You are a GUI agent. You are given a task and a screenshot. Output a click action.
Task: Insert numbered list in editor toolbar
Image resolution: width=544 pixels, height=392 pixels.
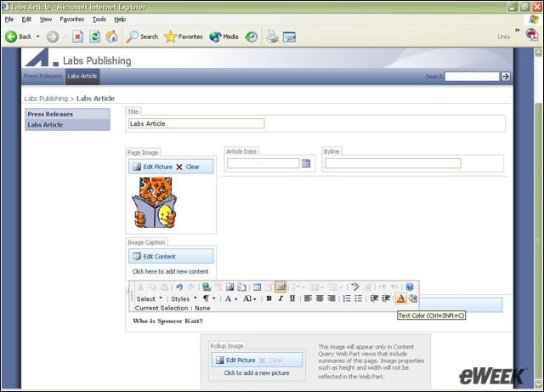(x=347, y=298)
